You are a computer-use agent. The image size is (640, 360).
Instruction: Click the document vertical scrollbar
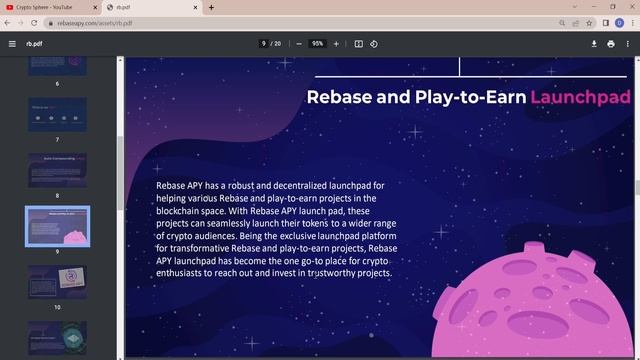[637, 188]
